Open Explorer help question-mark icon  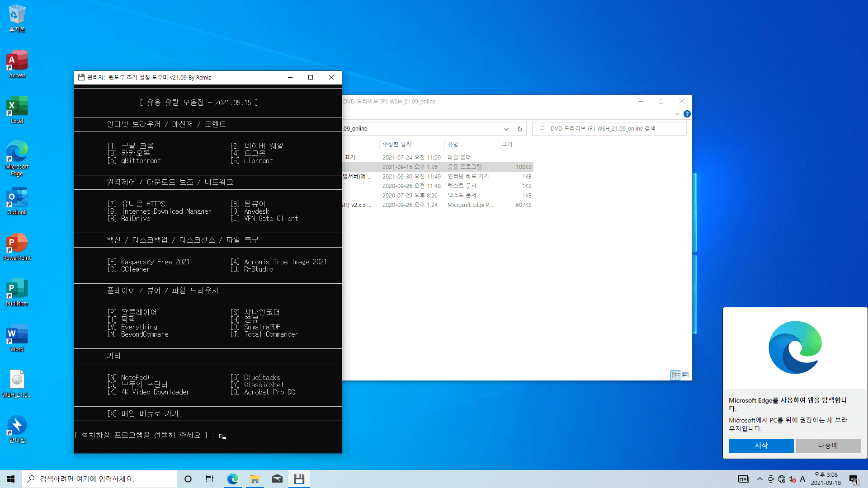pos(687,114)
